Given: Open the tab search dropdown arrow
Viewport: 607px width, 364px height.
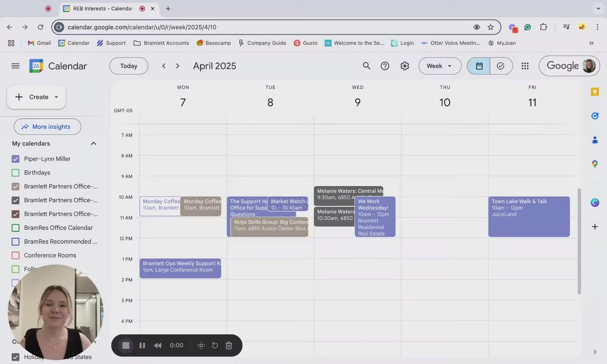Looking at the screenshot, I should [598, 9].
